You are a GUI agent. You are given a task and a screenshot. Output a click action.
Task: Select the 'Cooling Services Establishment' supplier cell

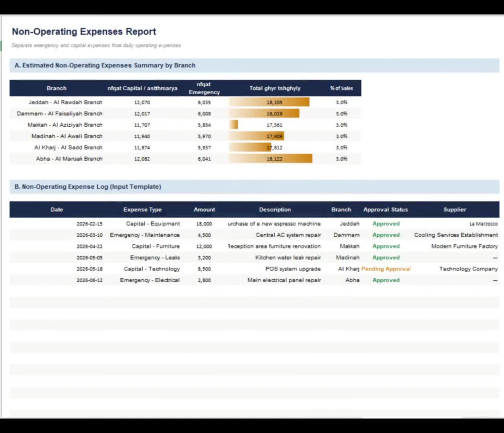456,235
